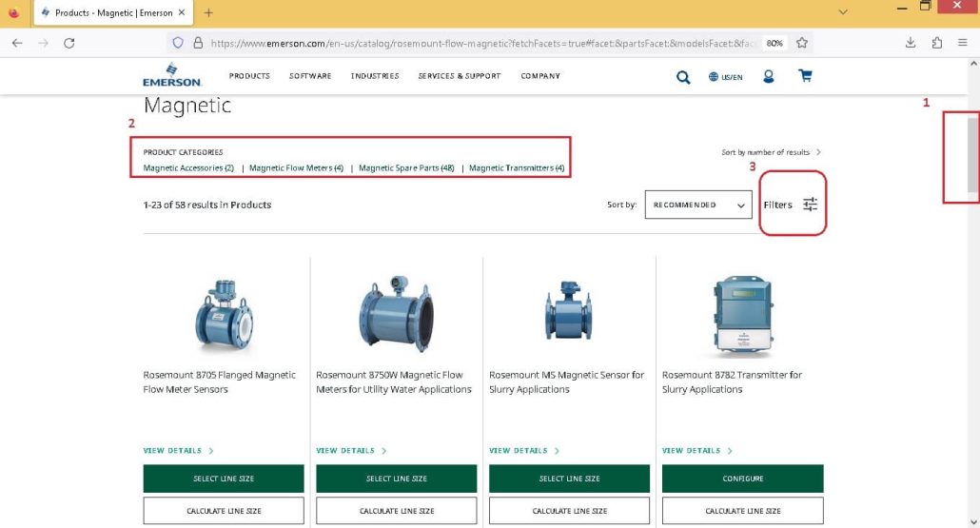
Task: Open the Services & Support menu
Action: 460,76
